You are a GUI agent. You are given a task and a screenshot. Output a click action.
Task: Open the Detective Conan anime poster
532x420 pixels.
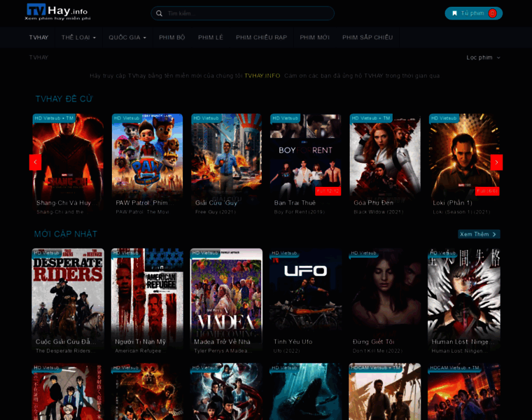click(68, 392)
